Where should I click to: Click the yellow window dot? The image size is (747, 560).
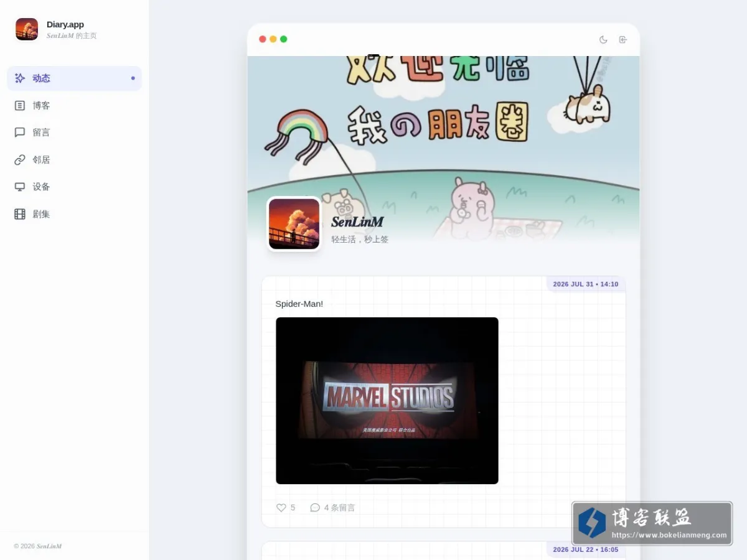pos(273,39)
